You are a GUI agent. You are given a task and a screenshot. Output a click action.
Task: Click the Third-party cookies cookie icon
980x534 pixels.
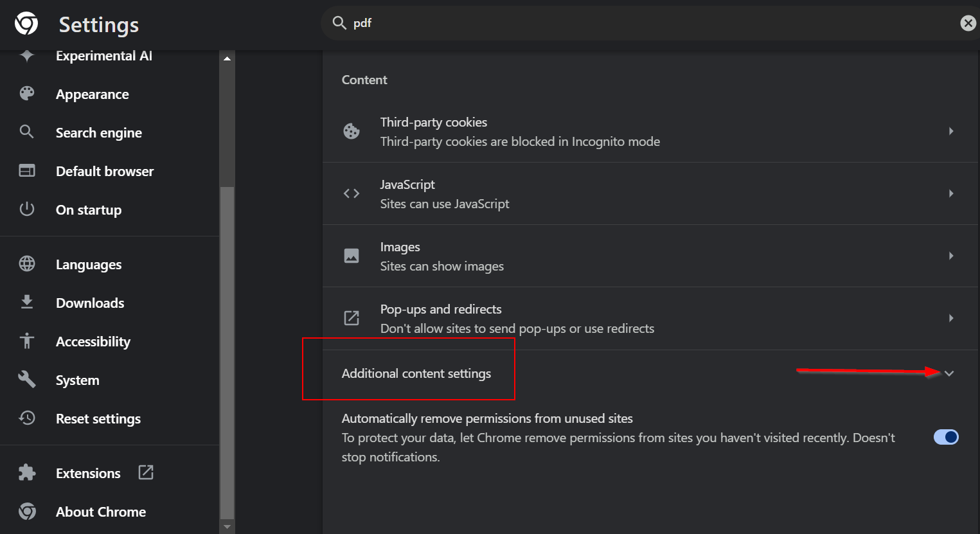352,131
